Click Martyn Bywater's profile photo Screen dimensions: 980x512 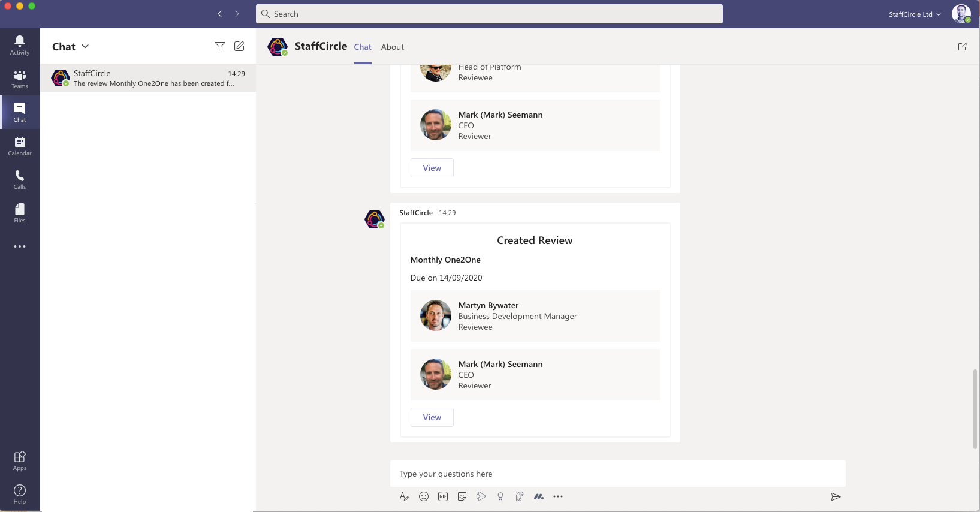[x=436, y=315]
